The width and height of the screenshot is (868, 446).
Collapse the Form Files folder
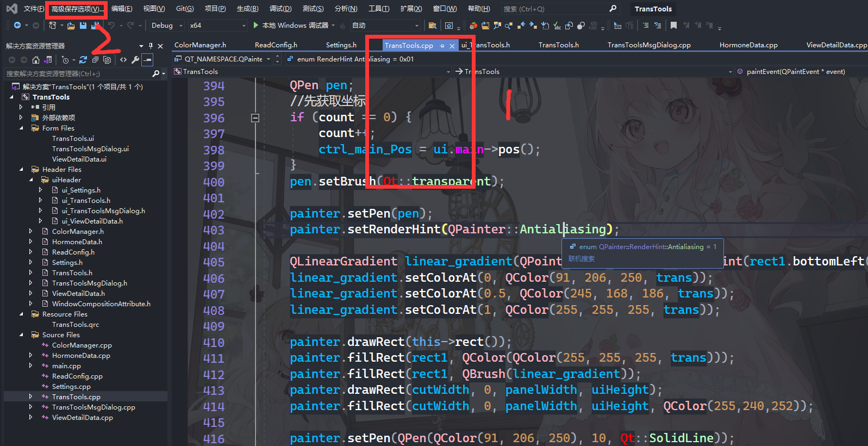point(21,128)
